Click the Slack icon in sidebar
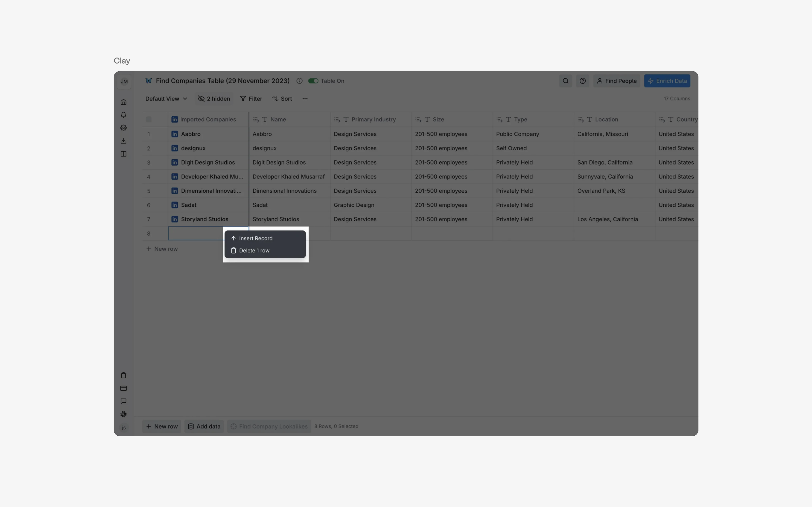The height and width of the screenshot is (507, 812). click(x=123, y=414)
